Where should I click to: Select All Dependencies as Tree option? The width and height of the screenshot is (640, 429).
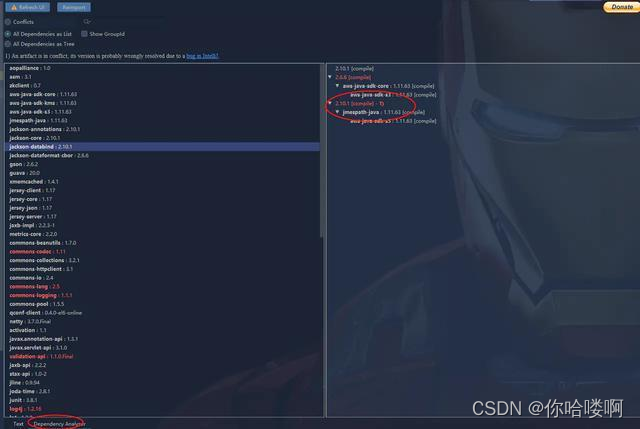(x=8, y=44)
